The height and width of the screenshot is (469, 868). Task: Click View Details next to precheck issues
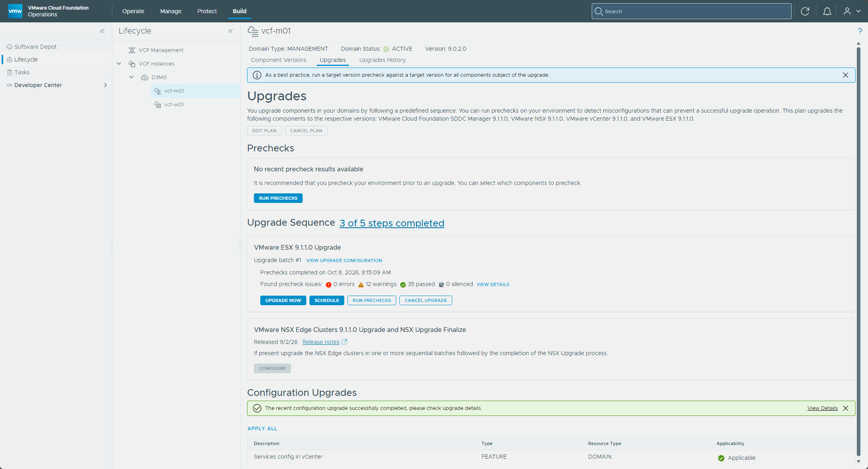pyautogui.click(x=493, y=284)
